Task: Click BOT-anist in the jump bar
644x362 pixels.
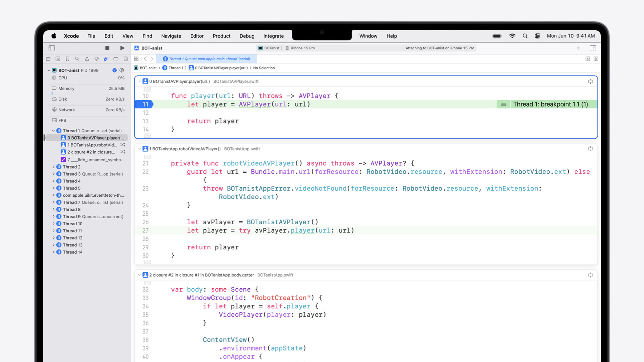Action: click(145, 68)
